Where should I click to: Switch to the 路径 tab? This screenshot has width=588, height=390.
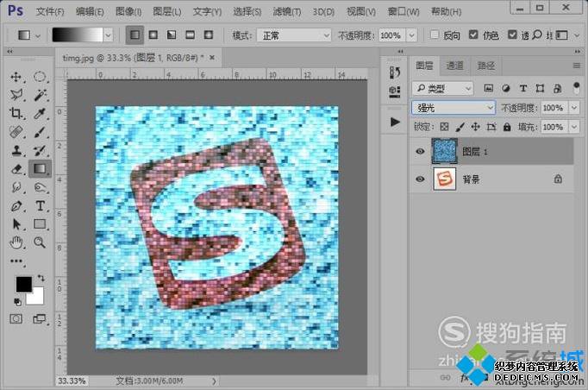(486, 66)
